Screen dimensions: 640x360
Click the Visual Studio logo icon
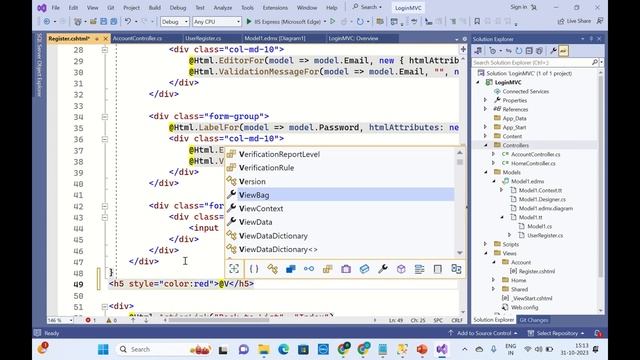(x=42, y=7)
